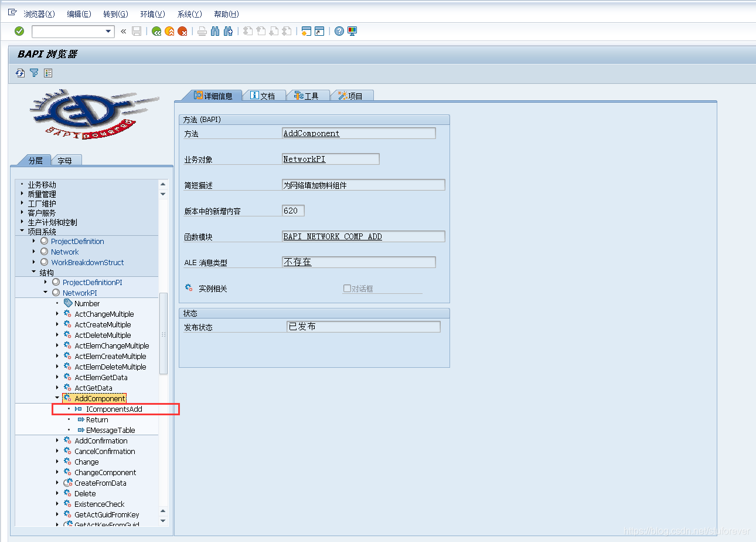The height and width of the screenshot is (542, 756).
Task: Click the Generate Shortcut icon
Action: click(x=319, y=31)
